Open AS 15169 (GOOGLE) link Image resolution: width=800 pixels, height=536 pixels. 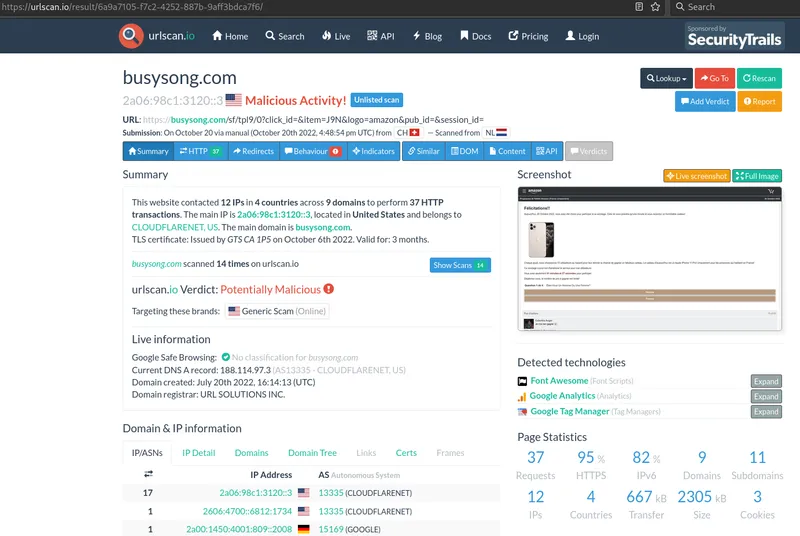click(x=331, y=529)
